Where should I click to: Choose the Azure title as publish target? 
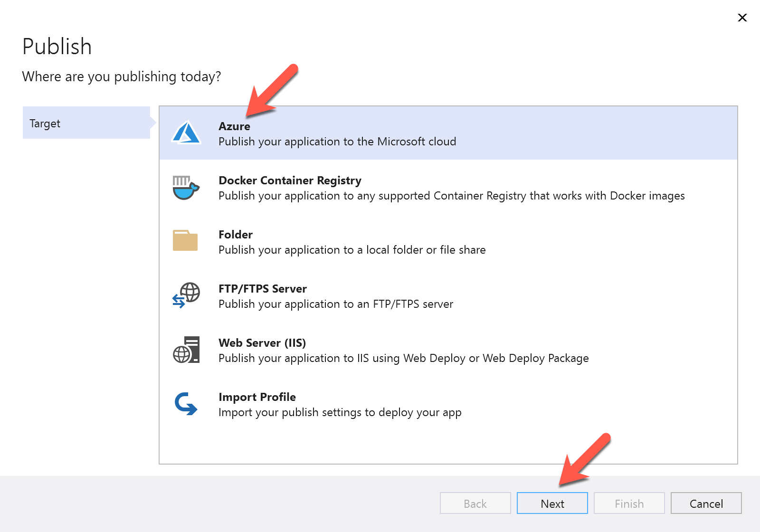(x=234, y=126)
